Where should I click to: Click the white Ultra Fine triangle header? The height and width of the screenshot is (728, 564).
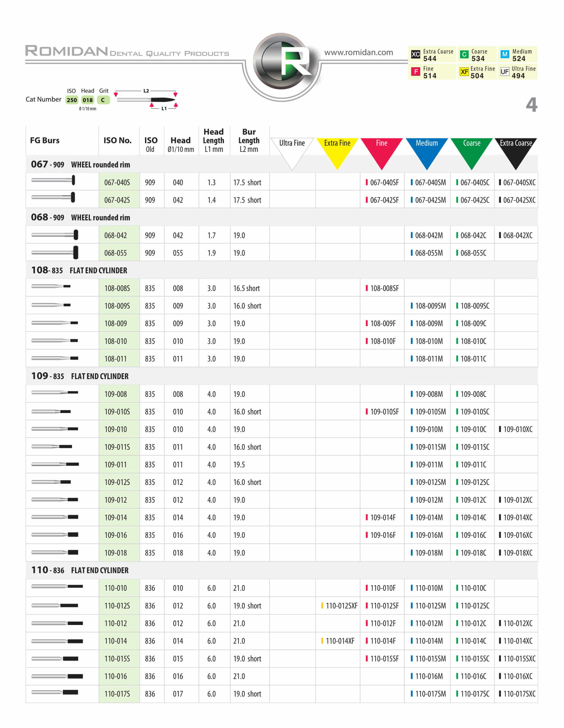pos(292,154)
